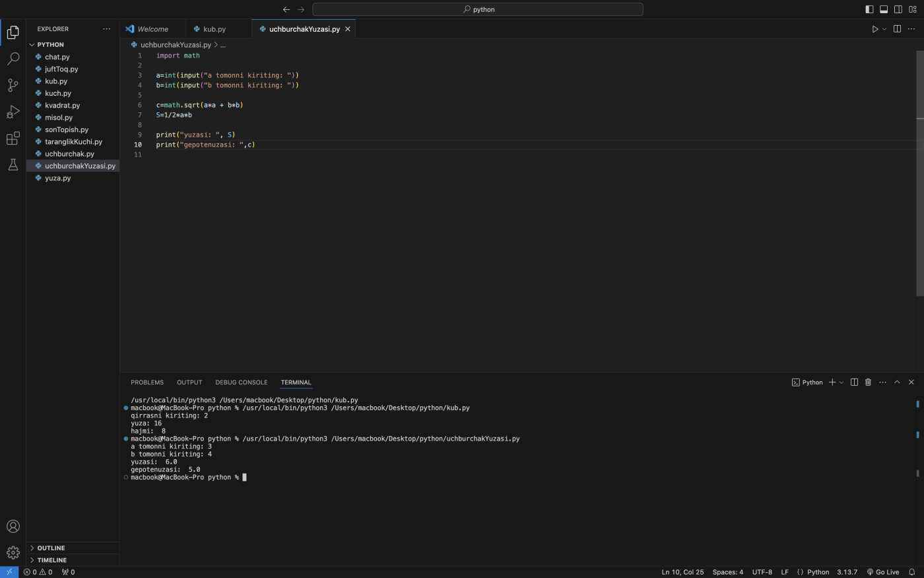
Task: Click the Manage gear icon
Action: (x=13, y=552)
